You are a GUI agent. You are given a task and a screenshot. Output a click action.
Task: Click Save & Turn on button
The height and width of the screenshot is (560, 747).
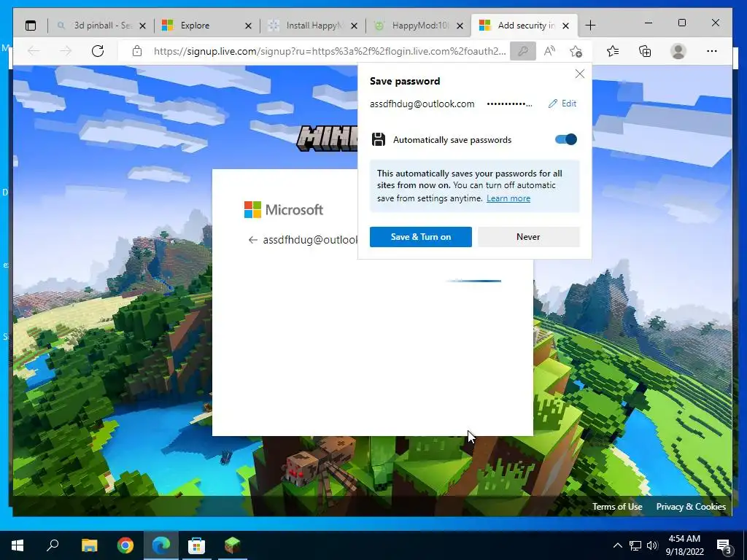pos(421,237)
